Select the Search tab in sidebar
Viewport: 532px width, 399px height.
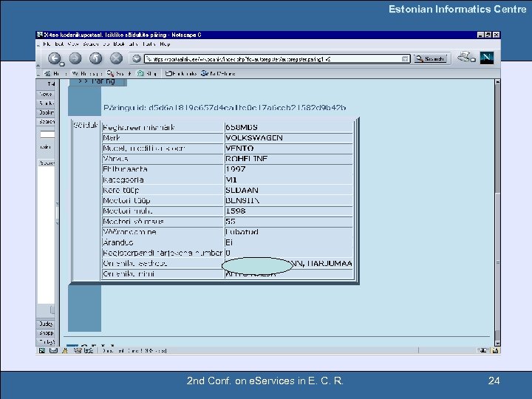pyautogui.click(x=46, y=121)
